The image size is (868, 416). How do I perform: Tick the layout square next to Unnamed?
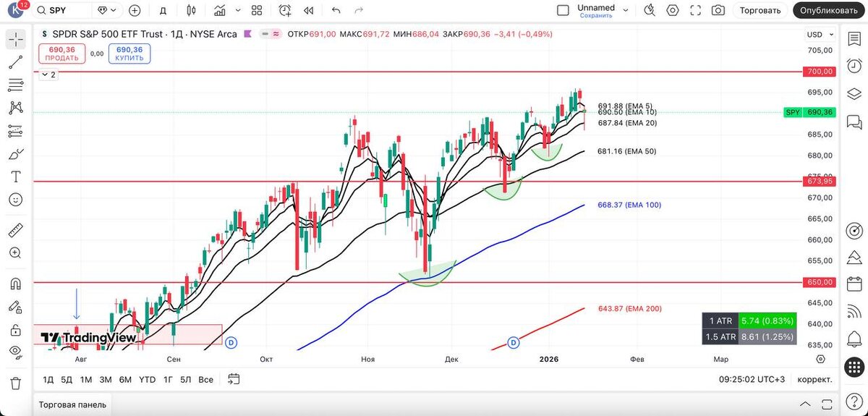(x=563, y=10)
